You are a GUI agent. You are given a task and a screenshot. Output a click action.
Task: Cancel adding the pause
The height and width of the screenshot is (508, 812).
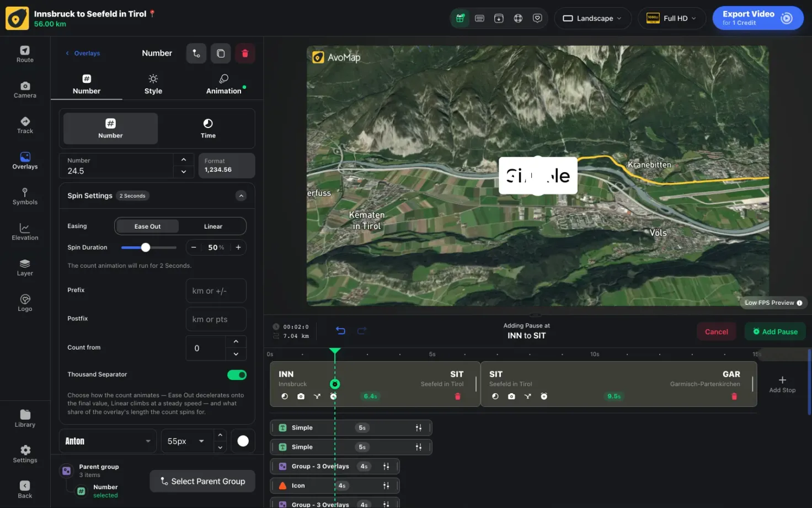716,332
